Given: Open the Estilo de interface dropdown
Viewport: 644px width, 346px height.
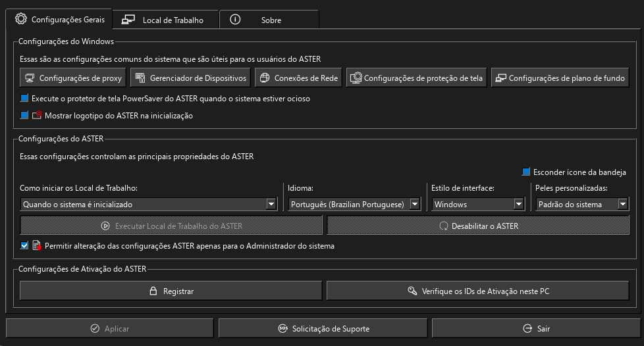Looking at the screenshot, I should pos(478,204).
